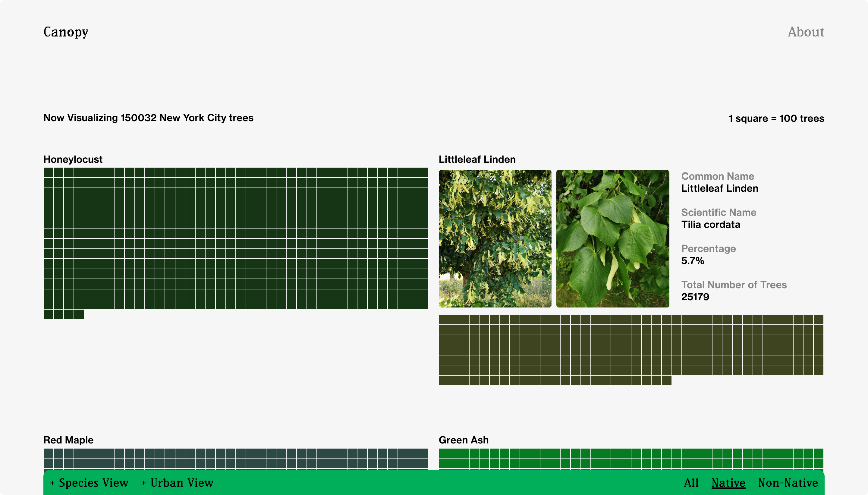
Task: Click the Green Ash species heading
Action: coord(464,440)
